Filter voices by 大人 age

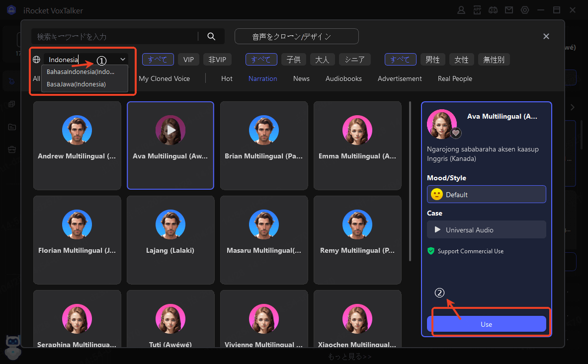tap(322, 60)
